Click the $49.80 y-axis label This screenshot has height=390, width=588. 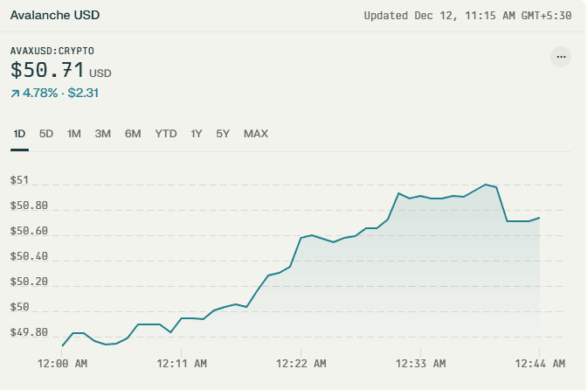(29, 332)
